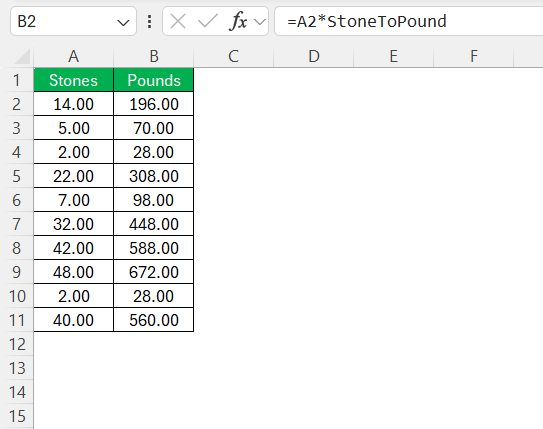
Task: Select column A header
Action: click(x=73, y=56)
